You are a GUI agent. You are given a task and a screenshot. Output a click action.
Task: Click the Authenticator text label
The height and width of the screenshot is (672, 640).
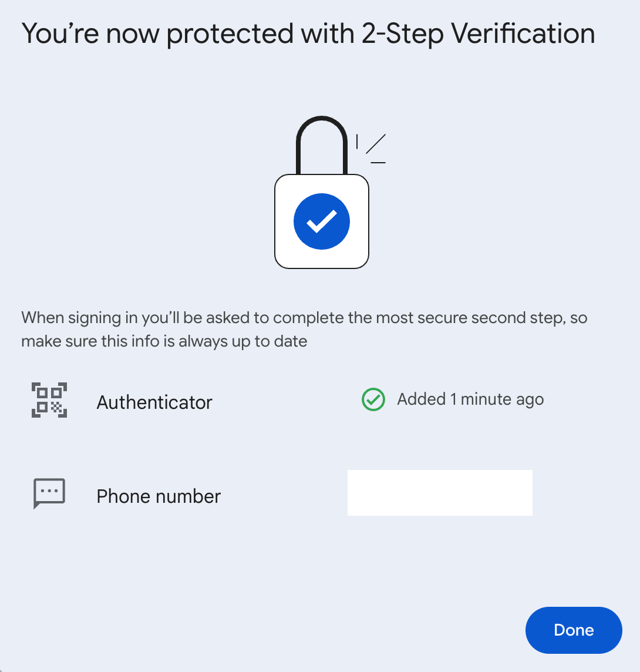[x=154, y=402]
